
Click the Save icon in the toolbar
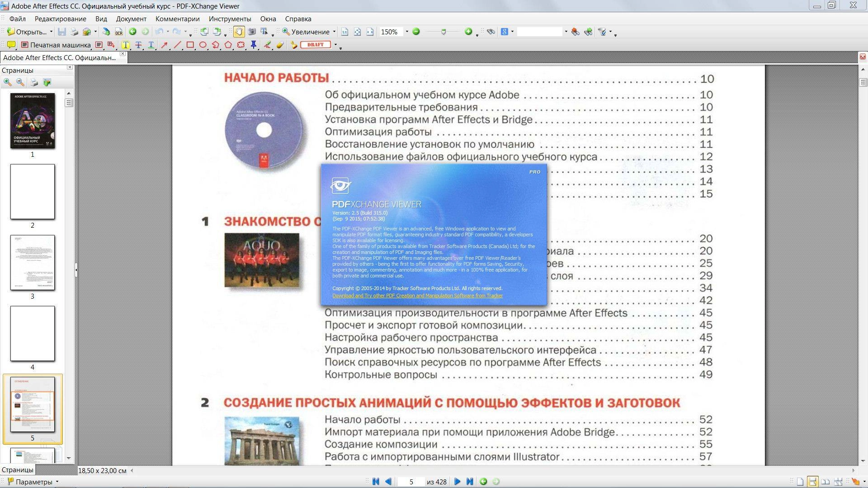[x=62, y=32]
